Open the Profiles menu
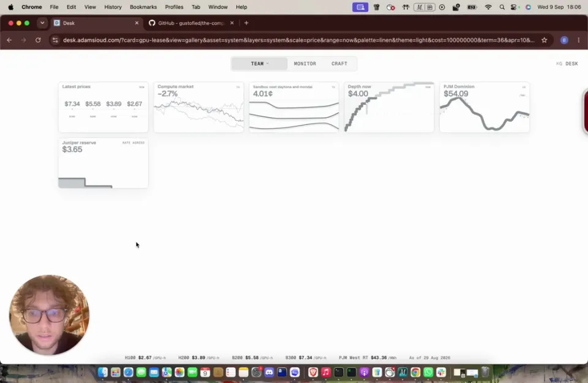The image size is (588, 383). [174, 7]
